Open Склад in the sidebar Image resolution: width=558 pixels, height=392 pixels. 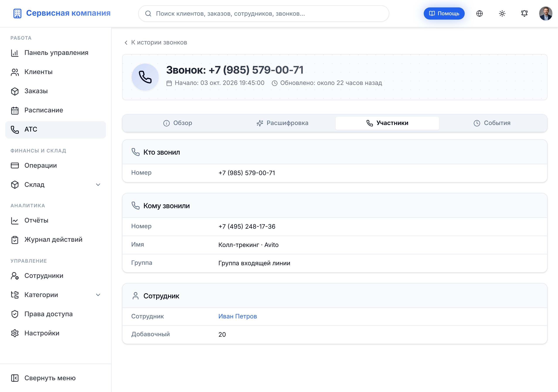55,185
